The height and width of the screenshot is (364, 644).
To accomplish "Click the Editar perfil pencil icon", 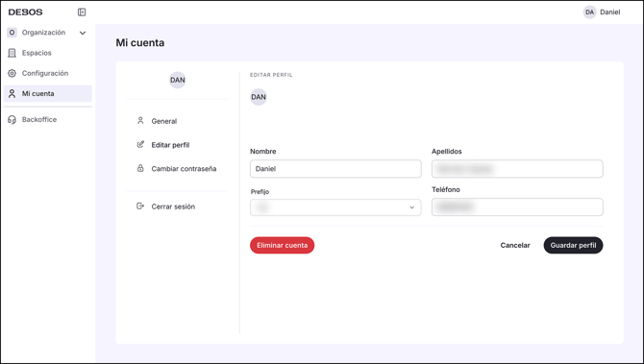I will pos(140,144).
